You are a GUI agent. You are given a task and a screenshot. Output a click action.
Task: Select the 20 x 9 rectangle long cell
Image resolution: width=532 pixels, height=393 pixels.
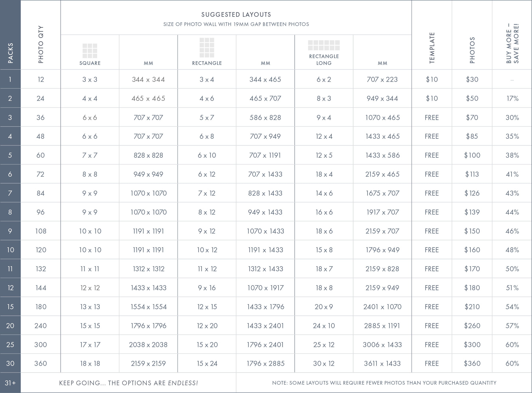coord(324,307)
